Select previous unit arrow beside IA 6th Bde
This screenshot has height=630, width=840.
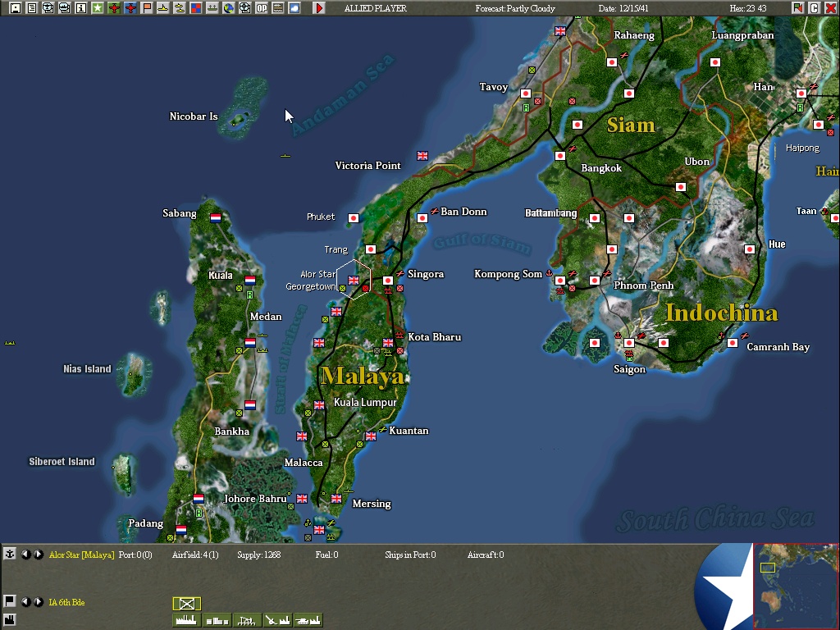(x=25, y=601)
